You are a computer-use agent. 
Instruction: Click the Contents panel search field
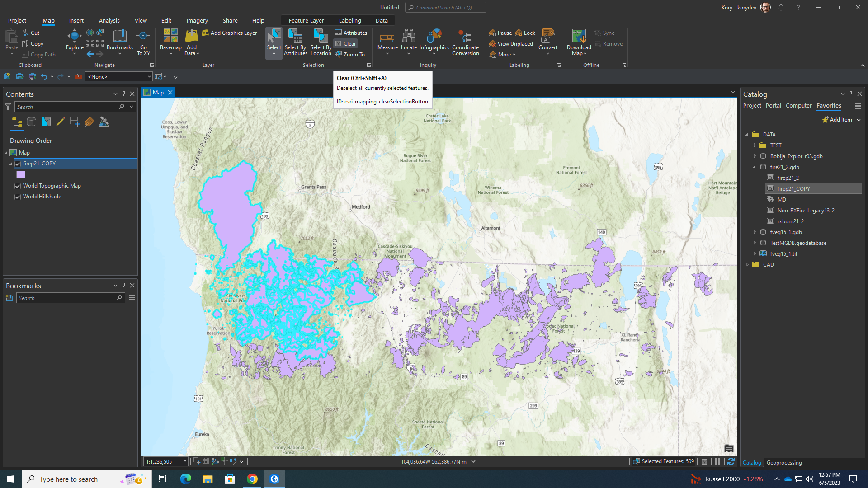click(x=68, y=107)
